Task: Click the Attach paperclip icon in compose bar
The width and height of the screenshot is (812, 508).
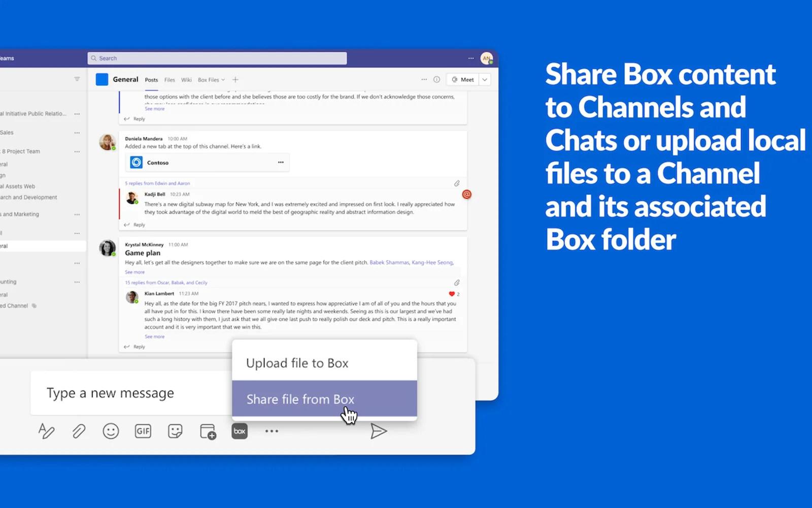Action: coord(79,431)
